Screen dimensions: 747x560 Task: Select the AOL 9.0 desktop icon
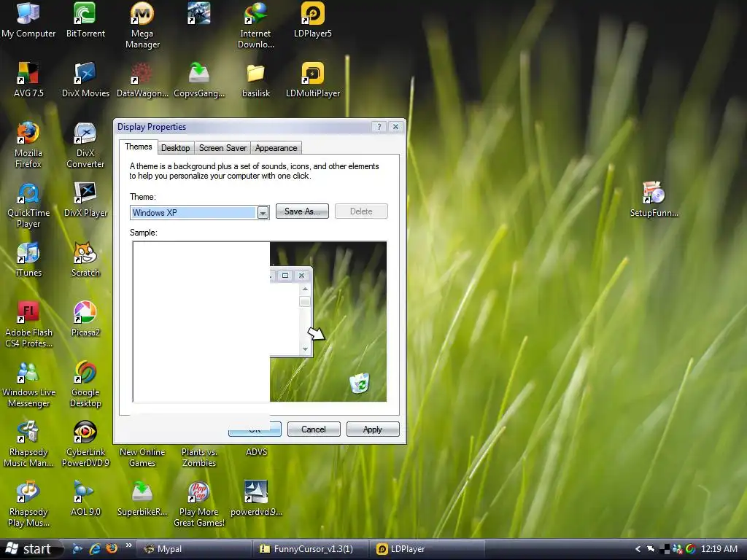85,499
